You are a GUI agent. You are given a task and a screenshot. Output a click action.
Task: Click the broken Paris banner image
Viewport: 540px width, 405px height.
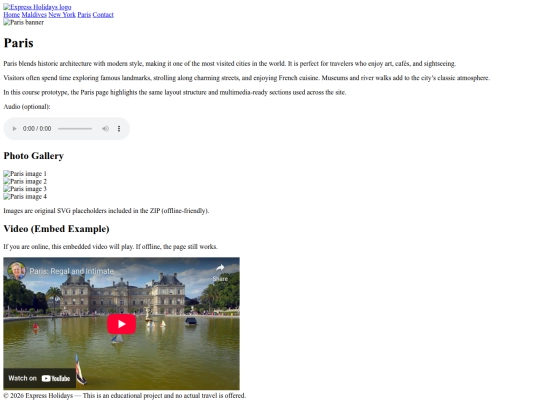24,22
